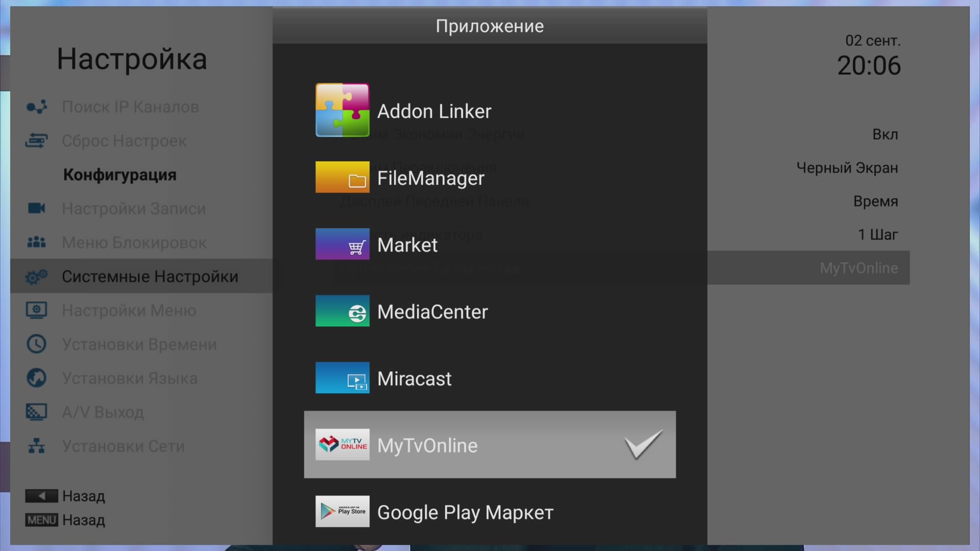The height and width of the screenshot is (551, 980).
Task: Open Установки Языка item
Action: pyautogui.click(x=130, y=378)
